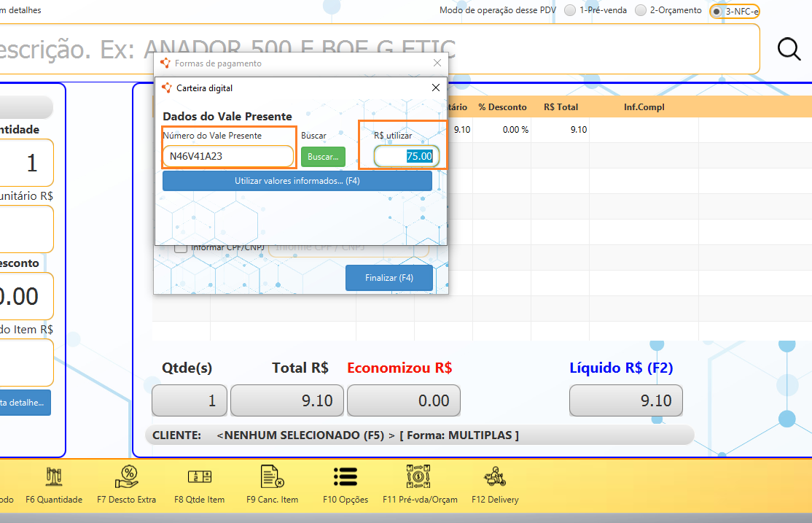Click the Número do Vale Presente field
The width and height of the screenshot is (812, 523).
pyautogui.click(x=227, y=156)
